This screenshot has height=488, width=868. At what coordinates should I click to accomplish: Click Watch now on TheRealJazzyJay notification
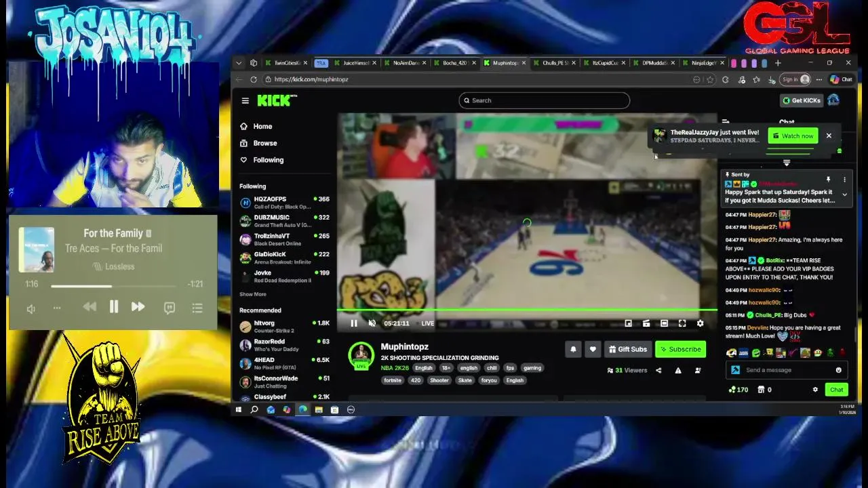(793, 136)
